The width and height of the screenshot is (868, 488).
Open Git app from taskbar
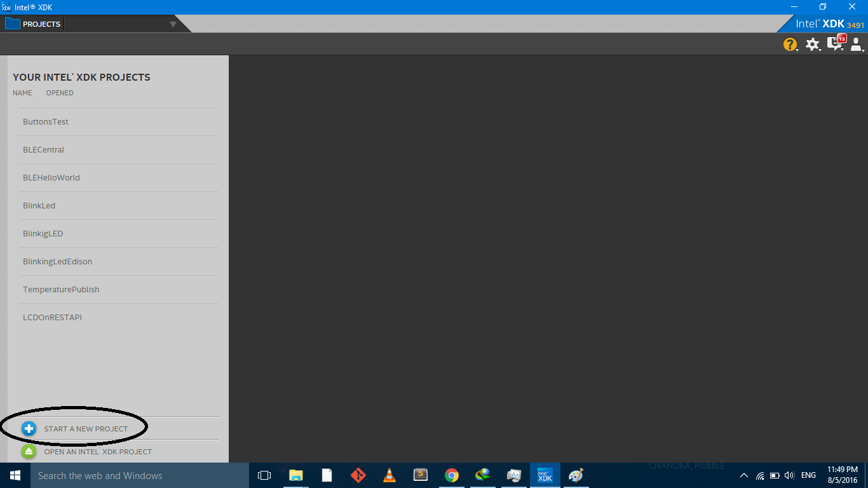click(358, 475)
